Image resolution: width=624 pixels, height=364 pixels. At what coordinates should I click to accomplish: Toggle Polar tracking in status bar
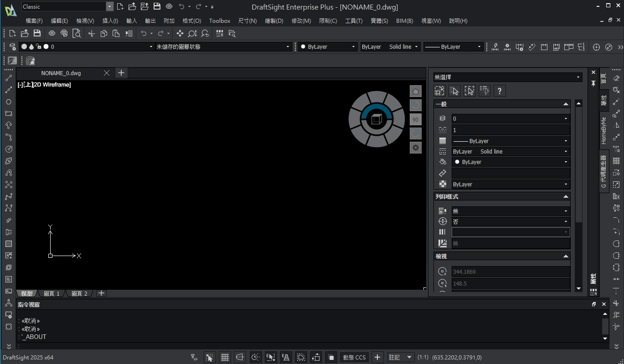click(x=256, y=357)
